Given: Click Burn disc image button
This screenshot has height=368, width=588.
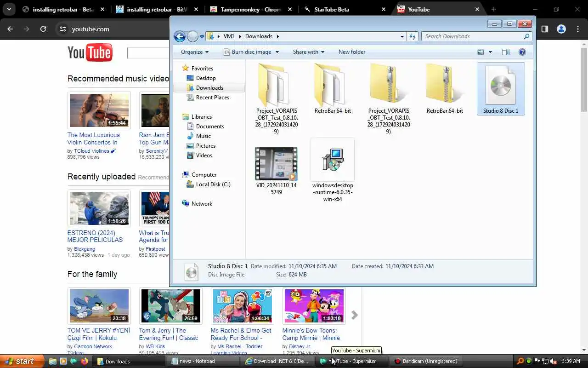Looking at the screenshot, I should click(247, 52).
